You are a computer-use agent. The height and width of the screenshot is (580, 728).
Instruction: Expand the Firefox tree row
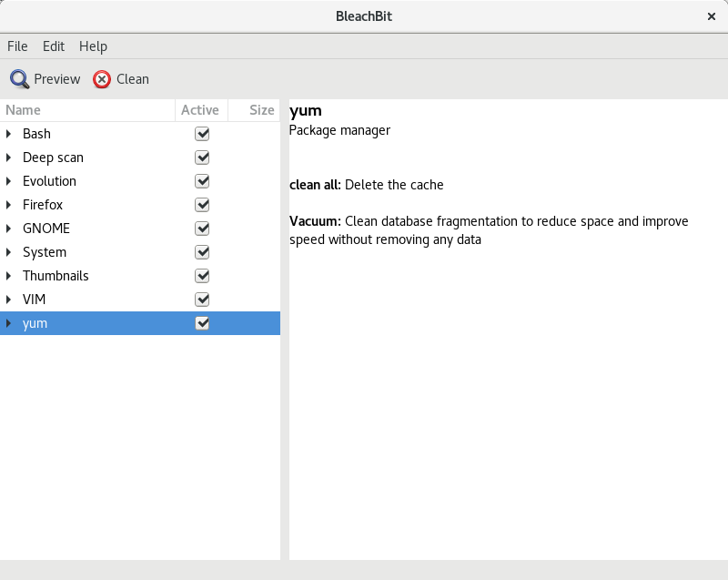pos(8,205)
